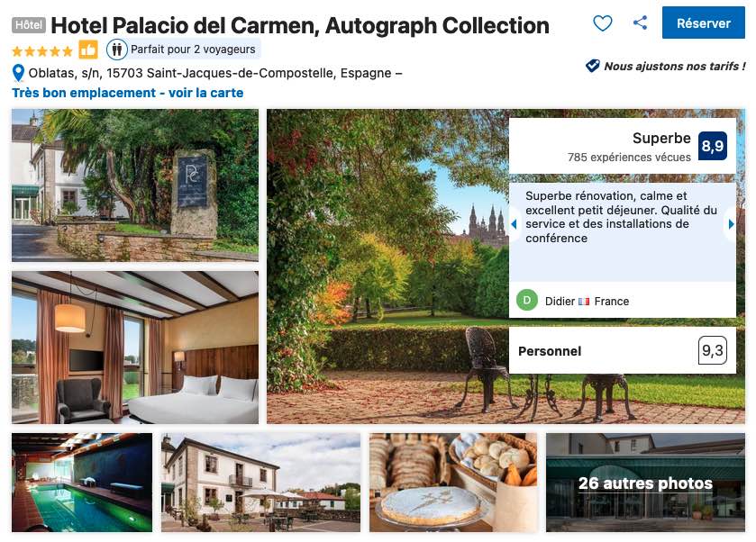Save hotel with the heart icon
Viewport: 756px width, 542px height.
[x=602, y=23]
